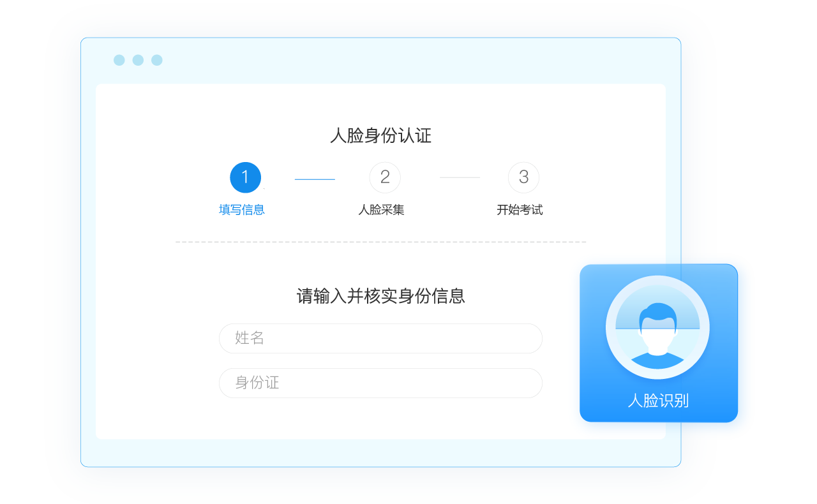Select the step 1 numbered circle
The height and width of the screenshot is (504, 817).
(x=246, y=177)
